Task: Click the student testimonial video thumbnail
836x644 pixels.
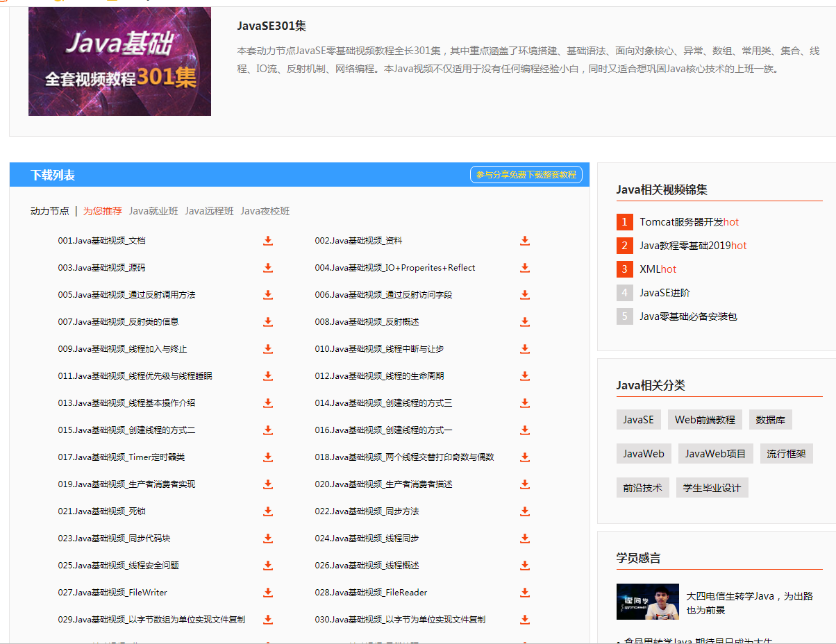Action: pyautogui.click(x=647, y=602)
